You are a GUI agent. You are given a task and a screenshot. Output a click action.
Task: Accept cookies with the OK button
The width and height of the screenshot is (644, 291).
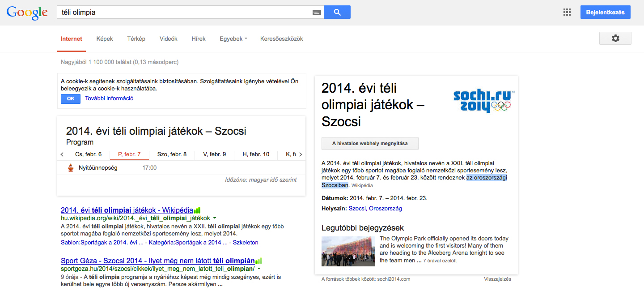pos(71,98)
